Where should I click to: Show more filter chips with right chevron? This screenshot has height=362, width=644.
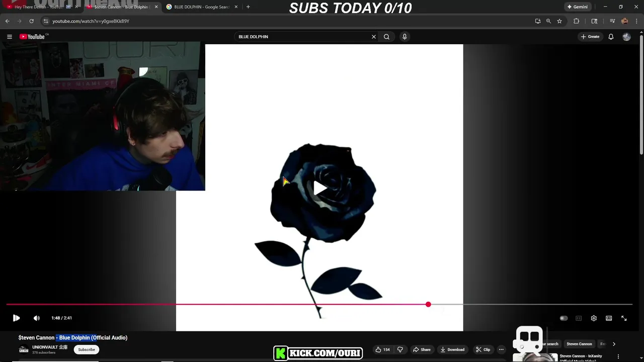(614, 344)
